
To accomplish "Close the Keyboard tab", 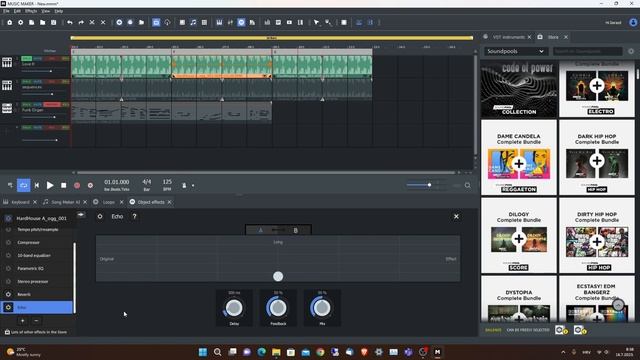I will click(x=35, y=202).
